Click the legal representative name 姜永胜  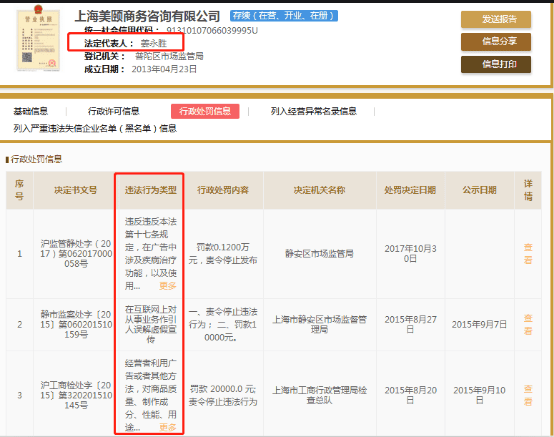pyautogui.click(x=154, y=43)
